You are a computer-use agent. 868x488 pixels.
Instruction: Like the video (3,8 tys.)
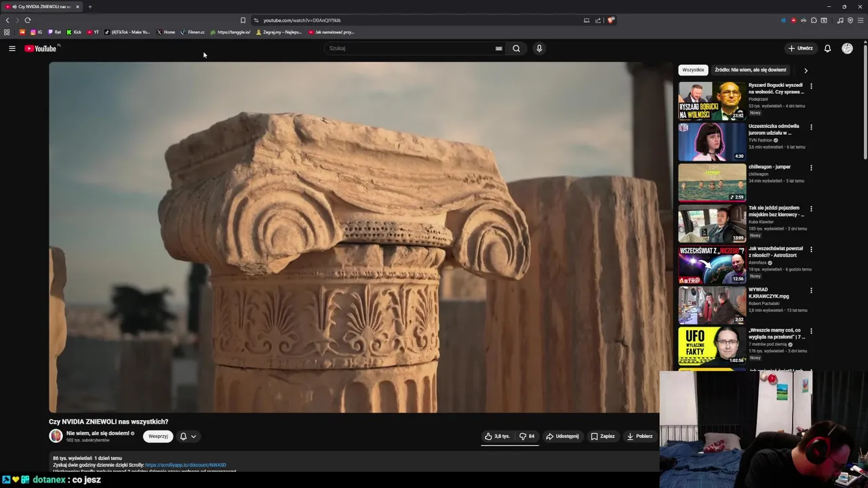tap(497, 436)
